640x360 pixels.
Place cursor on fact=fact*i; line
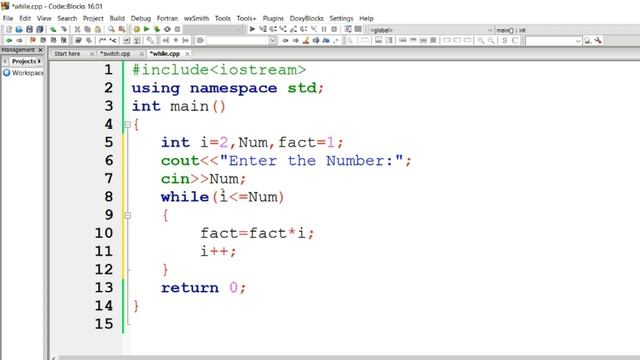click(257, 233)
